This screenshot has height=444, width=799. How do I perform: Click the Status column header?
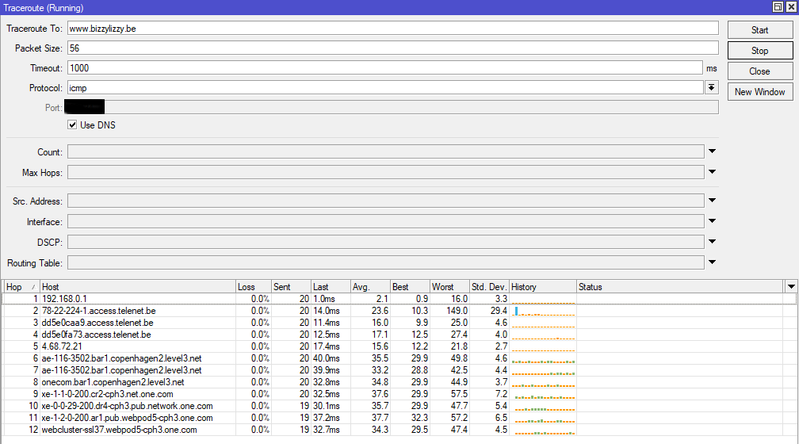[681, 286]
